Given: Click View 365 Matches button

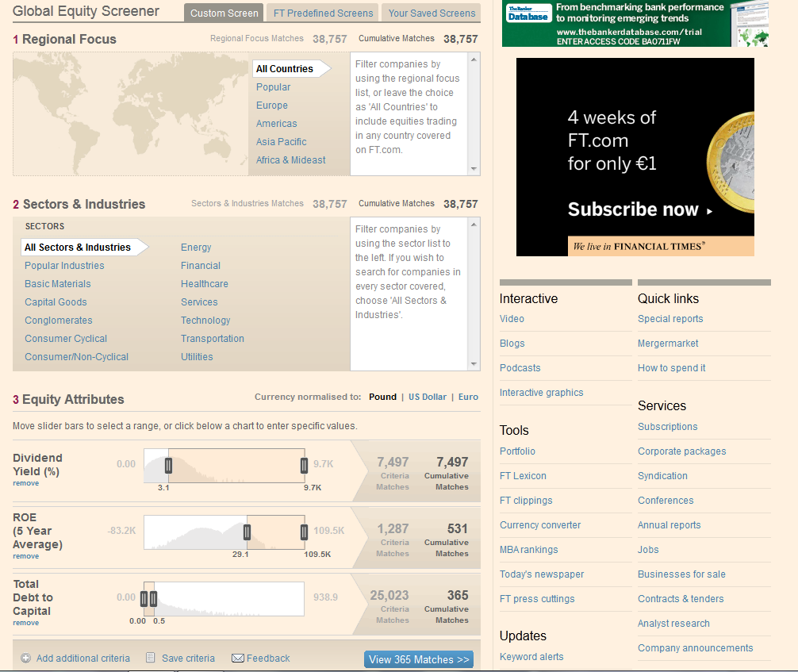Looking at the screenshot, I should coord(419,660).
